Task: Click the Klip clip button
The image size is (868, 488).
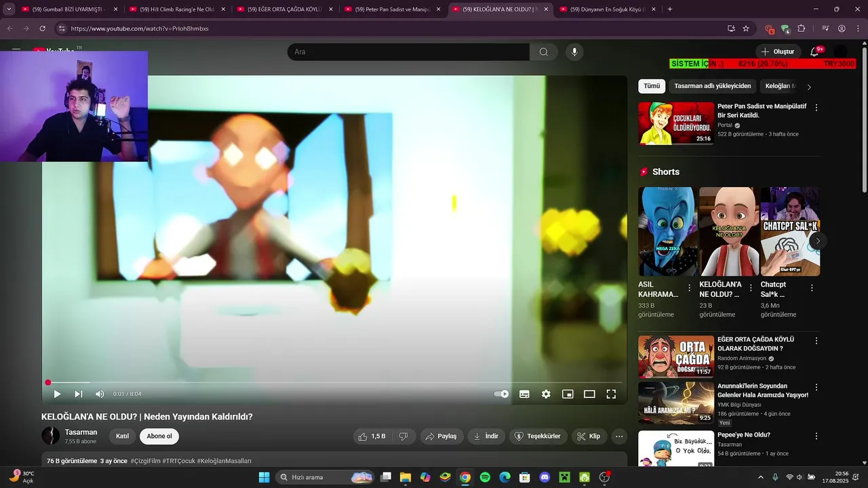Action: pos(589,436)
